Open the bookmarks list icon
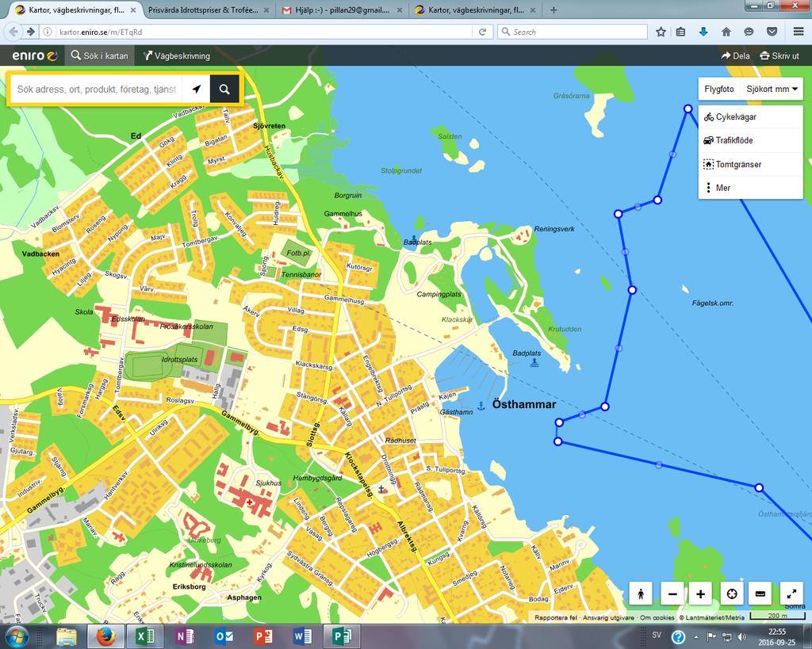The width and height of the screenshot is (812, 649). [x=681, y=32]
